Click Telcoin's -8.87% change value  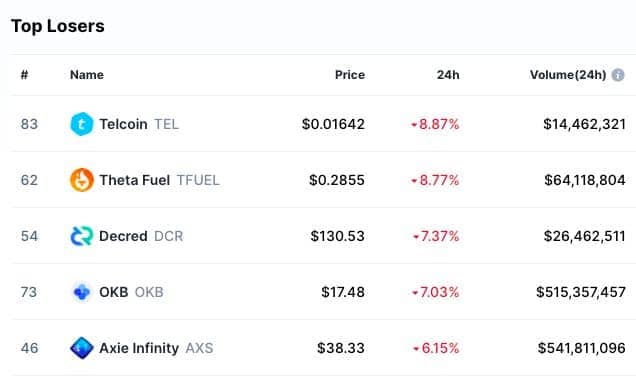[435, 124]
